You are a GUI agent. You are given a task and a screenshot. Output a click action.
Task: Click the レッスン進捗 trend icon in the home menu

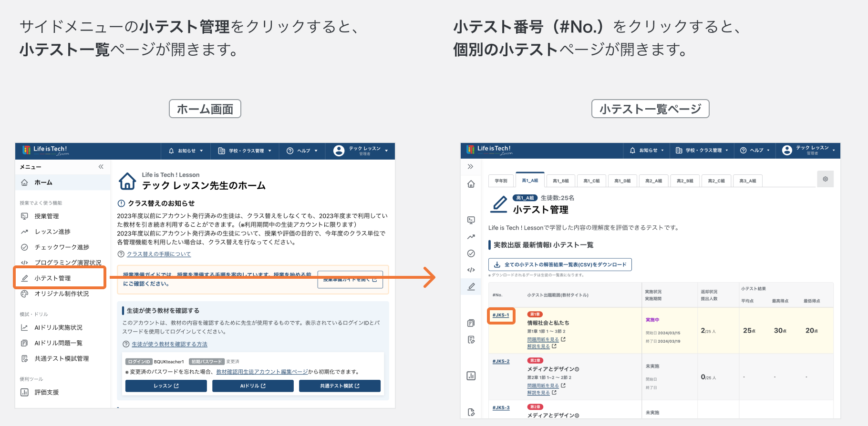coord(24,232)
